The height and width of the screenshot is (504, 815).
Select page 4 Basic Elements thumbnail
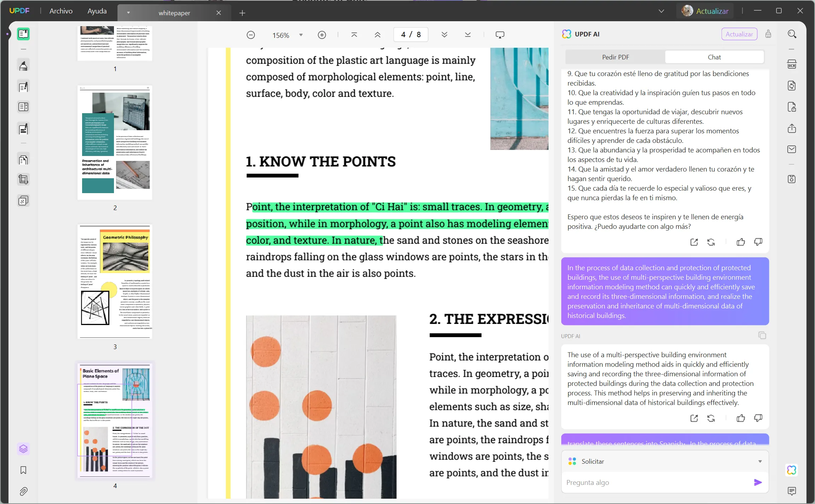115,421
